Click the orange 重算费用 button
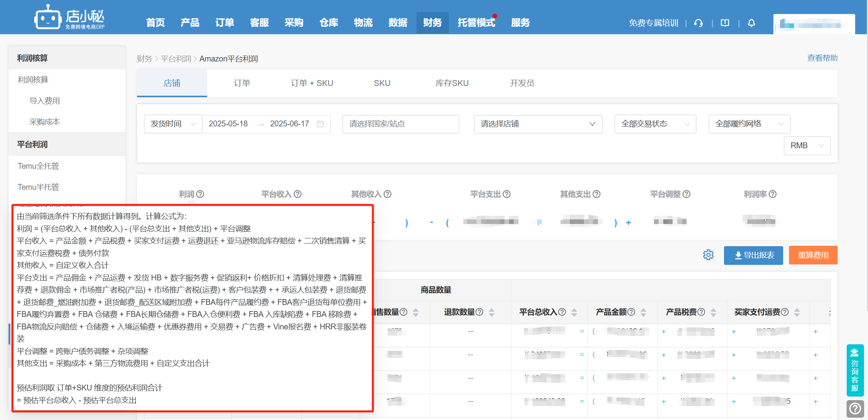This screenshot has height=420, width=868. click(813, 255)
